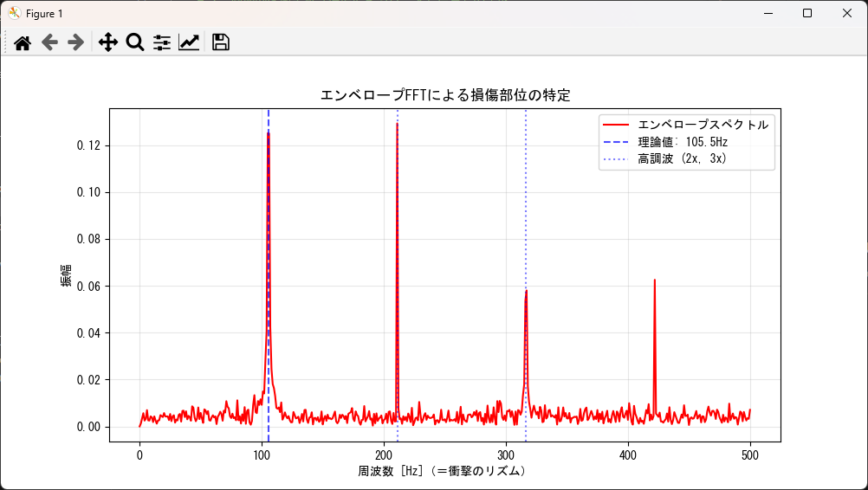Open the Configure subplots dialog

point(162,42)
